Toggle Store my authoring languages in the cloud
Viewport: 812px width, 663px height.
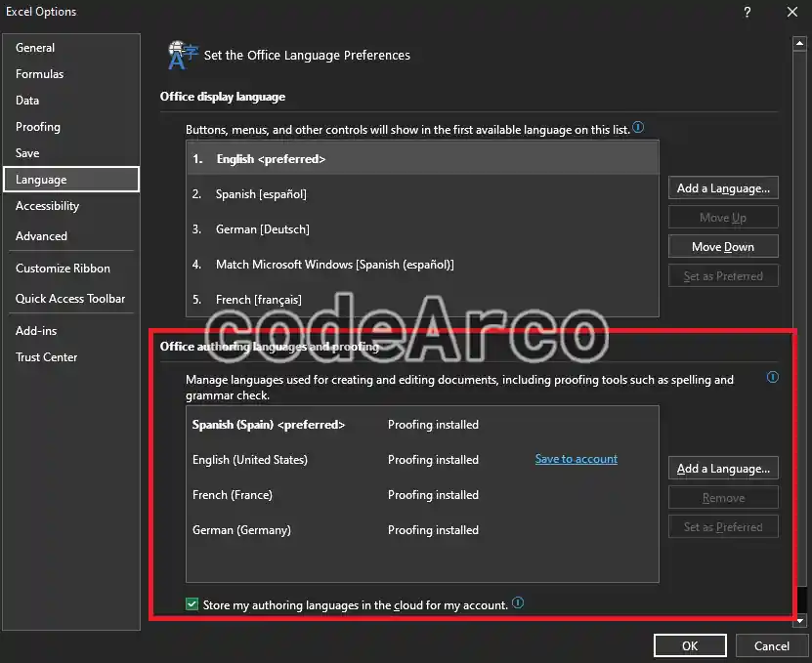pos(192,604)
